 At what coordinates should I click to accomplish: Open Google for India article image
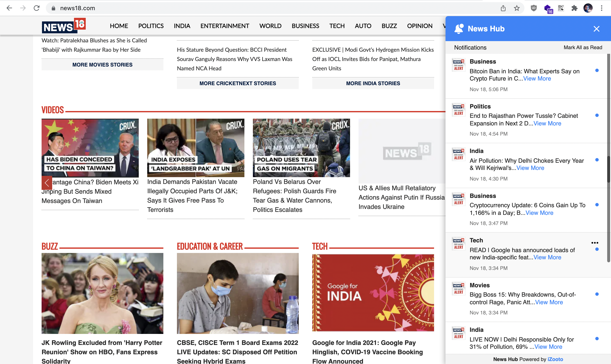coord(373,293)
